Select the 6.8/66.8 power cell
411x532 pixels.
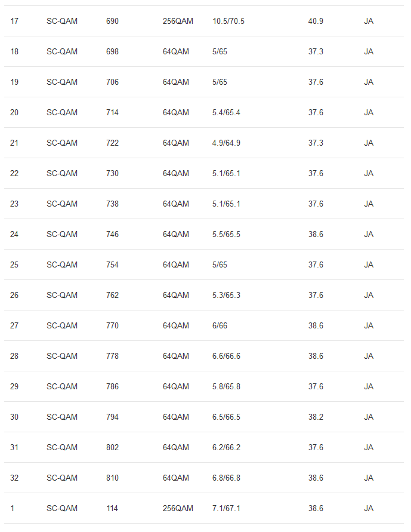click(226, 478)
